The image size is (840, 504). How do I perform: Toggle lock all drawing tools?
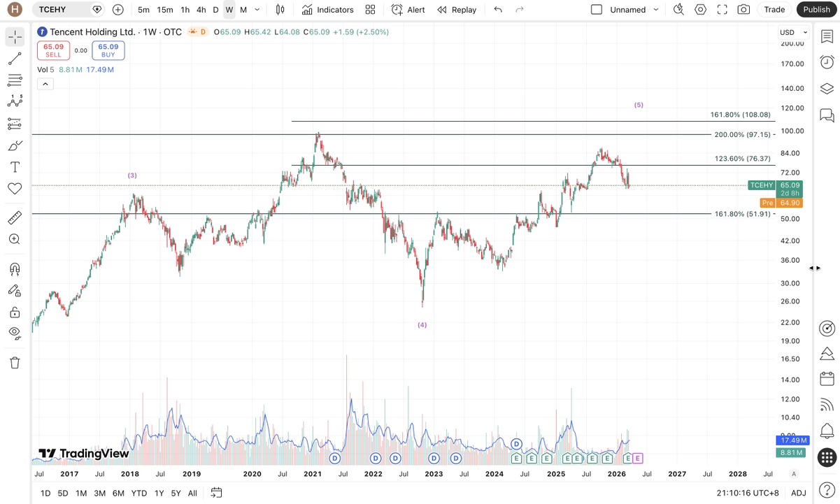[15, 312]
